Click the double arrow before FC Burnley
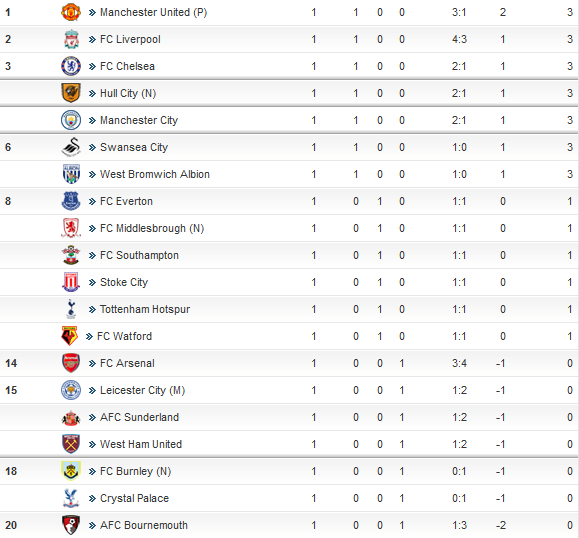 pyautogui.click(x=92, y=472)
